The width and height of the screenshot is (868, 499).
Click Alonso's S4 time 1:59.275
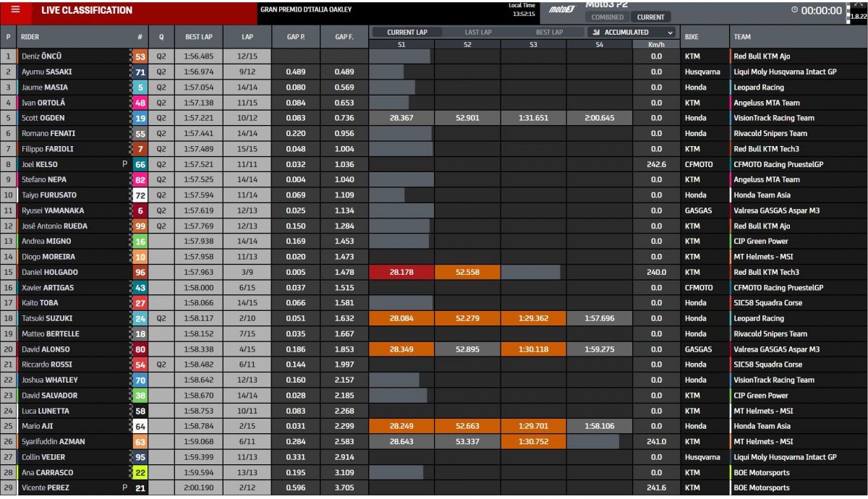[599, 349]
